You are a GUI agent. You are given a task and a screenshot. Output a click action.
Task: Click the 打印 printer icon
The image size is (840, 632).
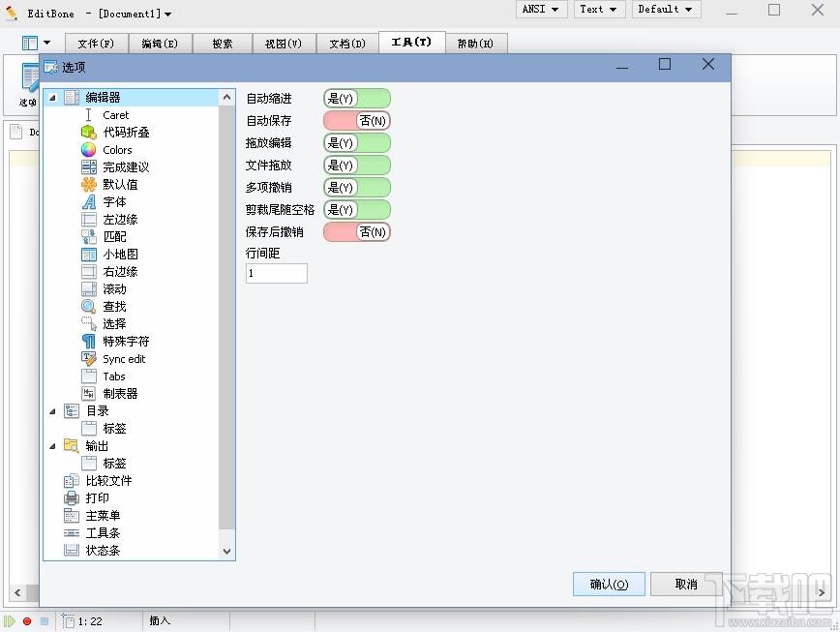pos(73,497)
